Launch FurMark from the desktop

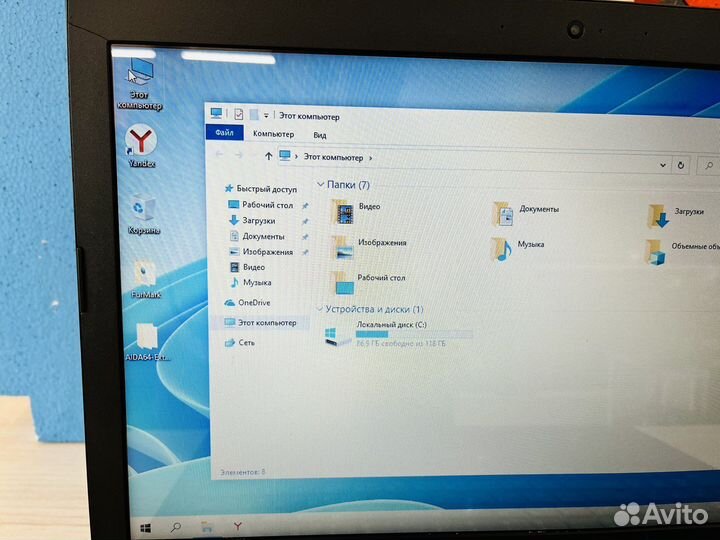pyautogui.click(x=145, y=274)
